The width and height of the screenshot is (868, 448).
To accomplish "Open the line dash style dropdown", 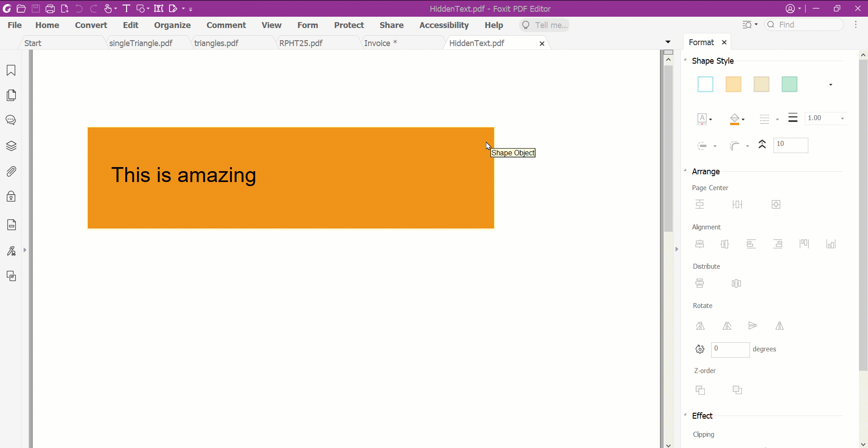I will pyautogui.click(x=777, y=119).
